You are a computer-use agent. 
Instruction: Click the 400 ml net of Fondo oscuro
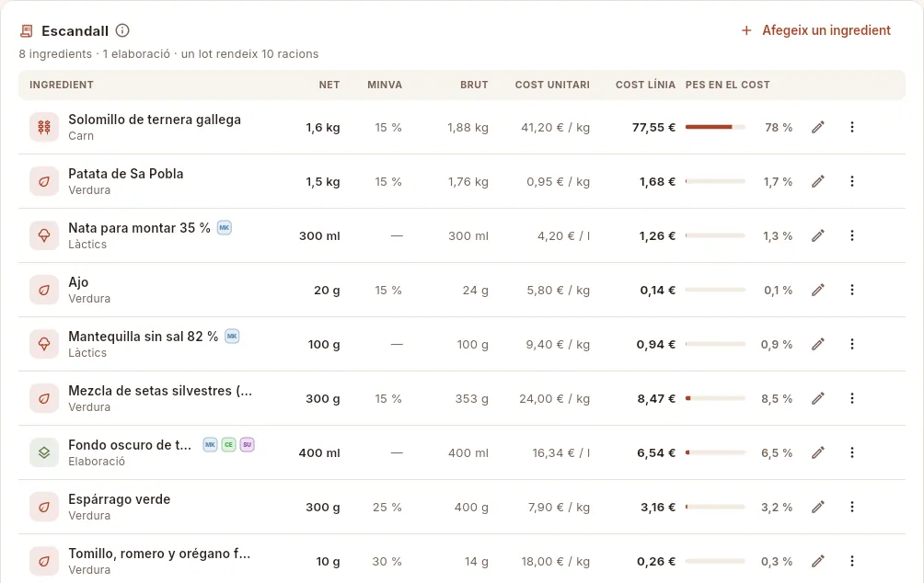(x=319, y=452)
